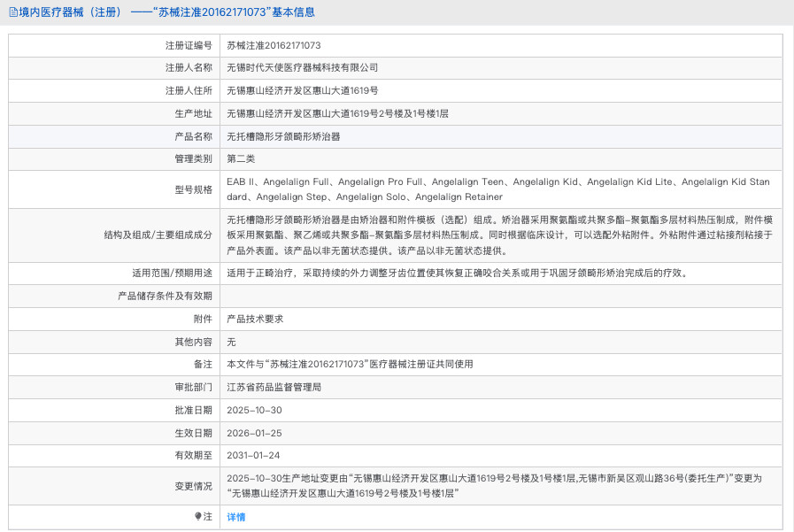Click the expiry date 2031-01-24
794x532 pixels.
254,455
